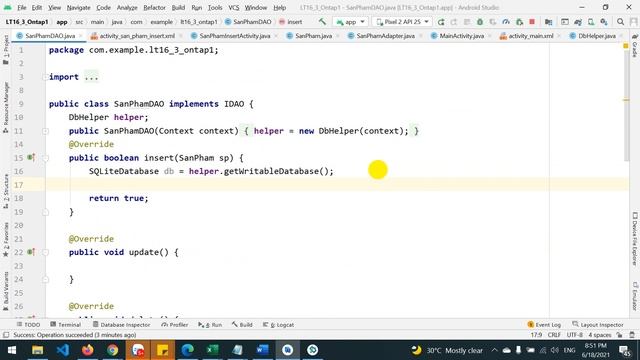Open the File menu
This screenshot has height=360, width=640.
point(22,7)
